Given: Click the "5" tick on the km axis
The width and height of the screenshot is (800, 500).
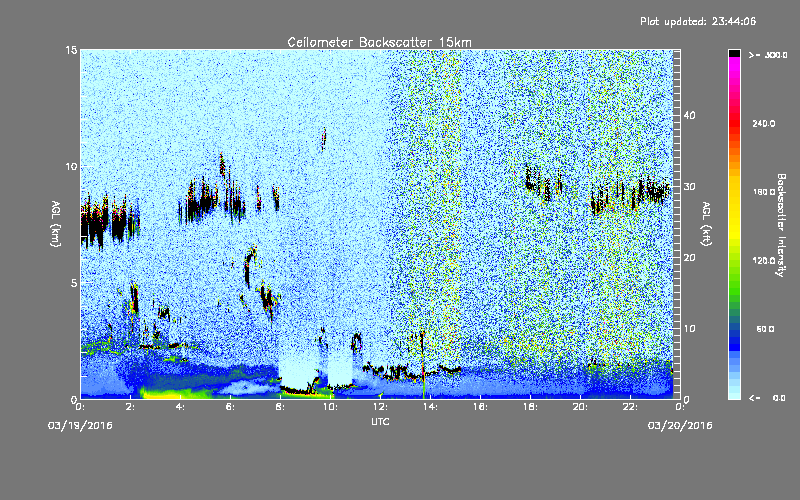Looking at the screenshot, I should [x=74, y=283].
